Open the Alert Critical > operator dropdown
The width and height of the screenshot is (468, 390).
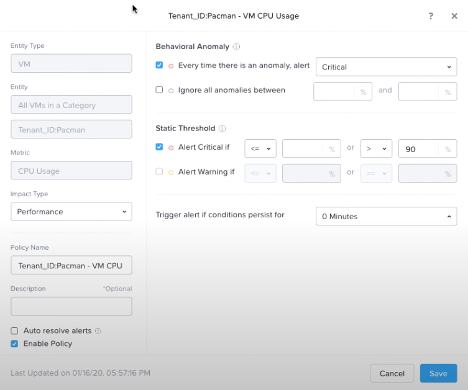(376, 149)
